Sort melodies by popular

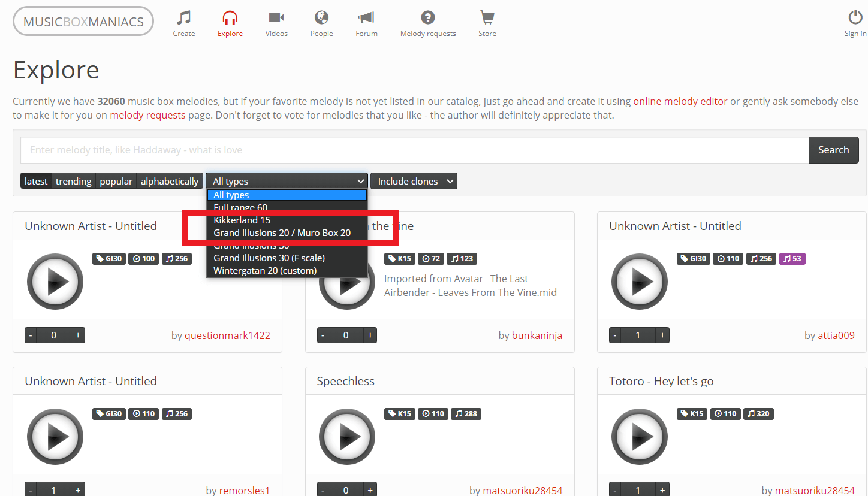click(x=116, y=181)
